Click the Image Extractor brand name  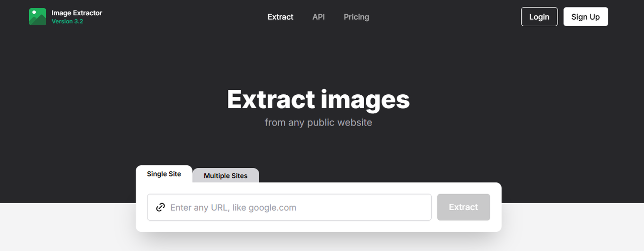76,13
